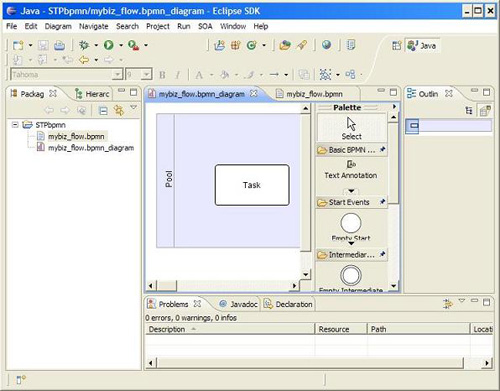Screen dimensions: 500x391
Task: Open the font size combo box
Action: tap(139, 74)
